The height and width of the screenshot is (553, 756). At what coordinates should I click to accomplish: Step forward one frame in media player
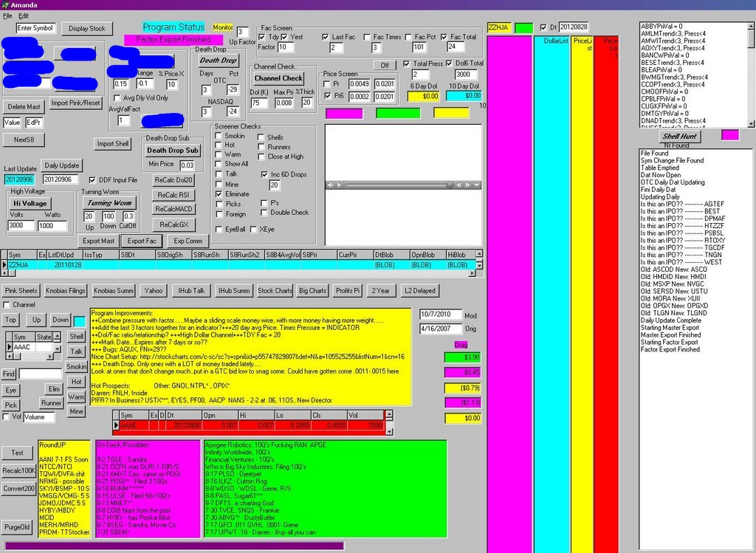tap(467, 185)
